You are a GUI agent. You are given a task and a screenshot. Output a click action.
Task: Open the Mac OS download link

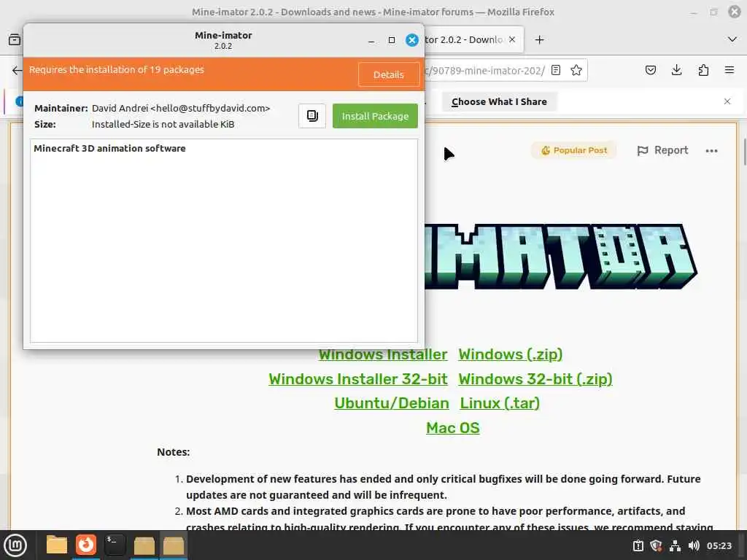pos(452,427)
